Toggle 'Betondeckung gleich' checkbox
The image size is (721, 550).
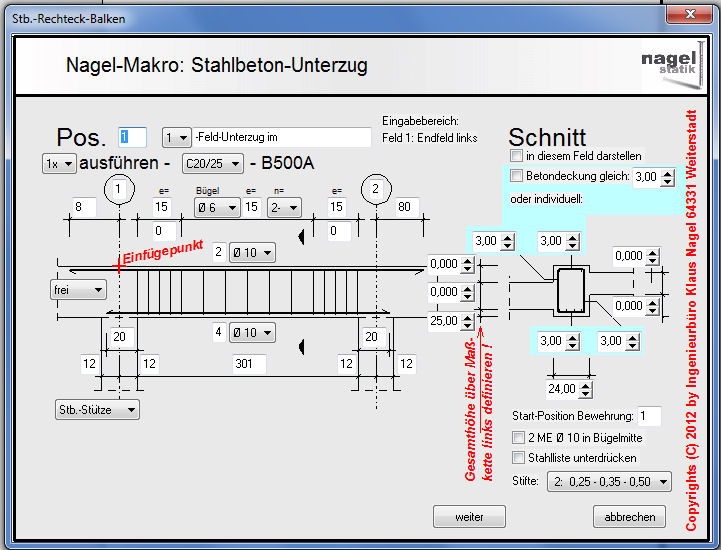[516, 176]
